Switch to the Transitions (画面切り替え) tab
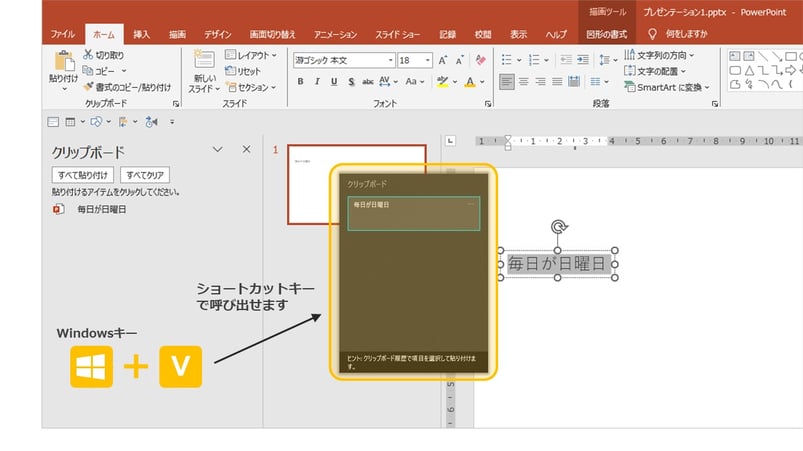Viewport: 803px width, 451px height. (272, 34)
